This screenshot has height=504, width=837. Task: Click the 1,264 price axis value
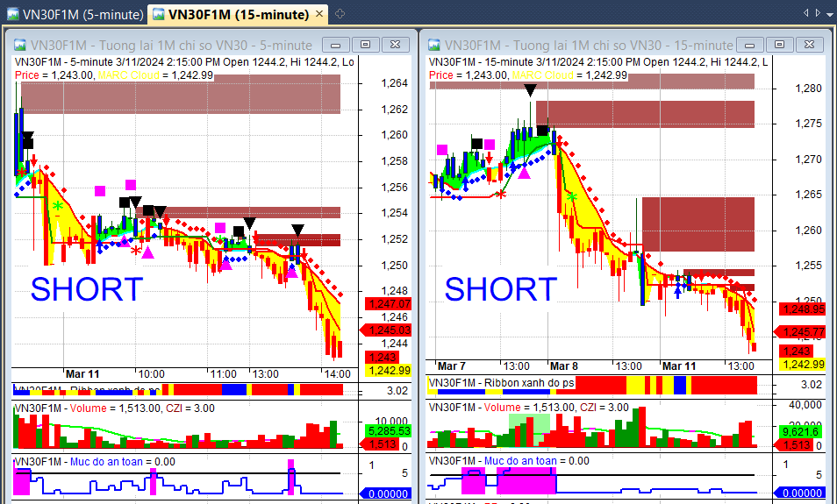pyautogui.click(x=394, y=82)
